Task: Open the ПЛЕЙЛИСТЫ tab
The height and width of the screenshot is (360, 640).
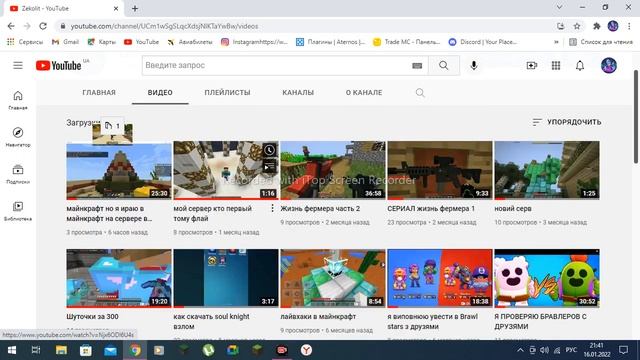Action: 227,93
